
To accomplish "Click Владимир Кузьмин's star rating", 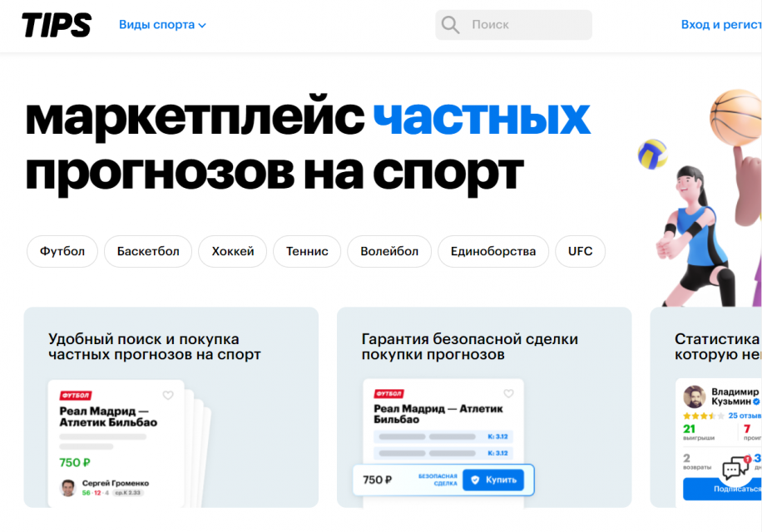I will coord(703,416).
